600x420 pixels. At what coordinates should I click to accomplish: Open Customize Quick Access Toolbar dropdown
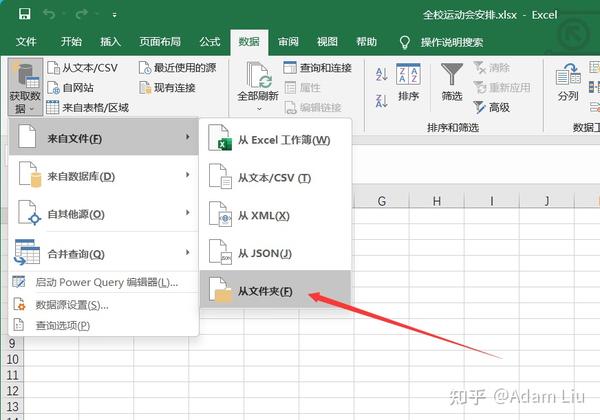[x=114, y=15]
